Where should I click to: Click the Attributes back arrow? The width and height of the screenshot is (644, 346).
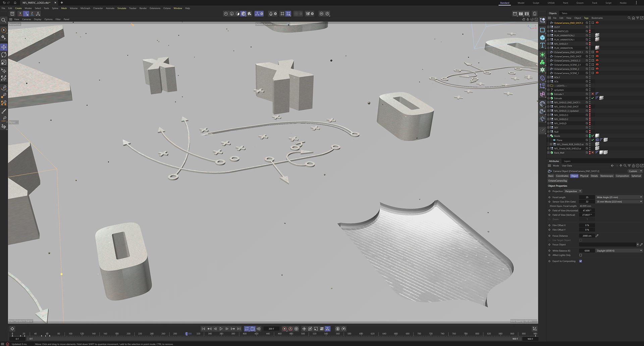point(612,166)
